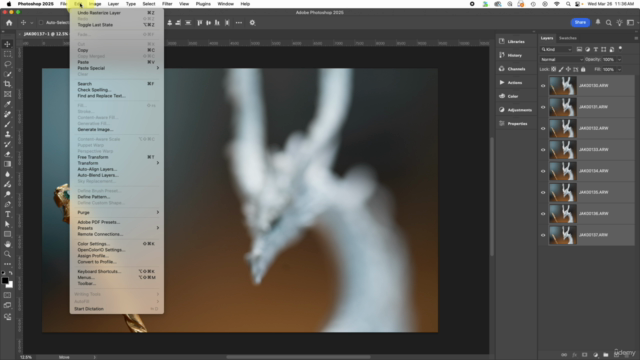Open notifications bell icon
Viewport: 640px width, 360px height.
tap(598, 22)
